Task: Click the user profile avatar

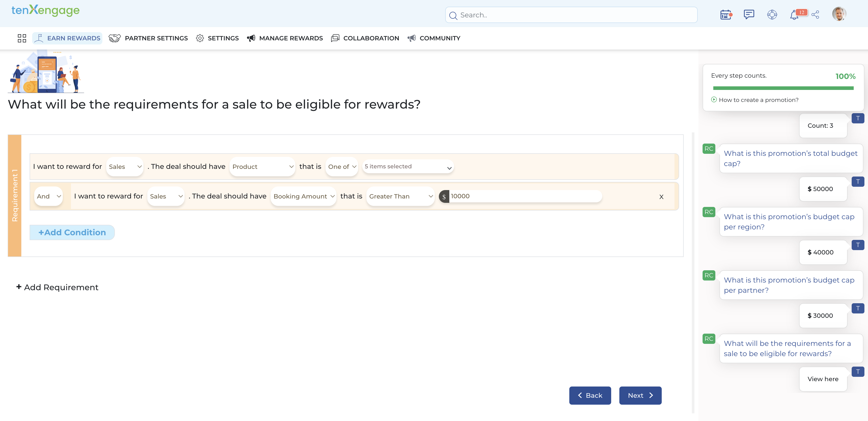Action: pyautogui.click(x=839, y=14)
